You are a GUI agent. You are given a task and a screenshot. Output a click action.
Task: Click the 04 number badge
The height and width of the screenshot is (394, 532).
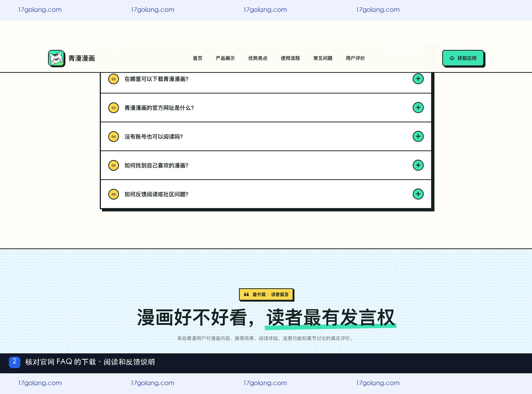click(113, 136)
